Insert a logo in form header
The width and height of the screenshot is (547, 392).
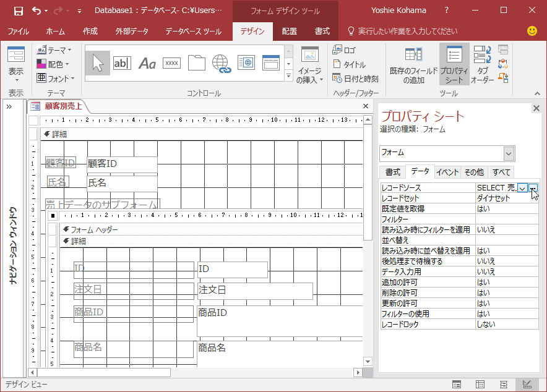344,50
